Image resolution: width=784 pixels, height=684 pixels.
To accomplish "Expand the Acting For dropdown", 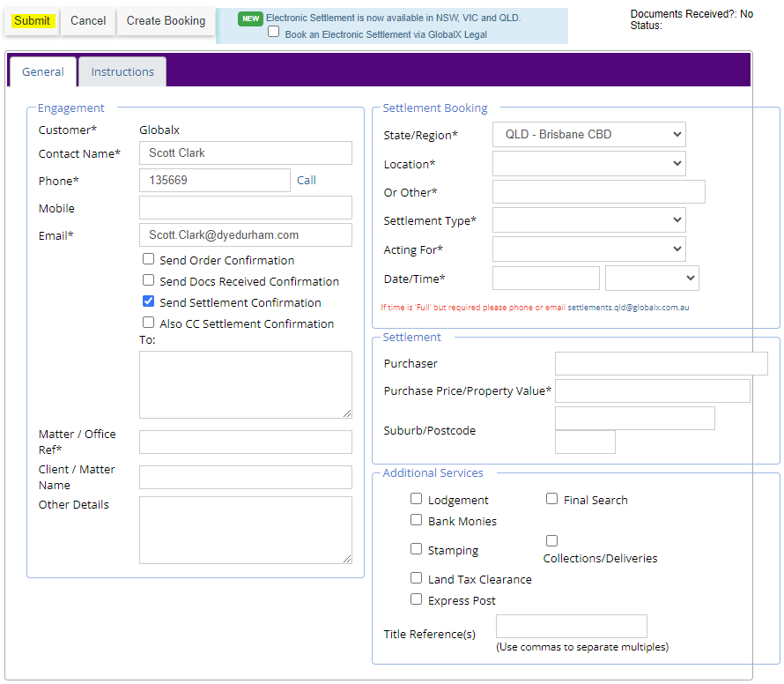I will [x=588, y=249].
